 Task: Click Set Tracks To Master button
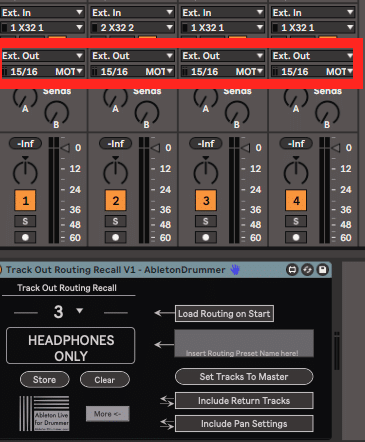click(x=244, y=377)
